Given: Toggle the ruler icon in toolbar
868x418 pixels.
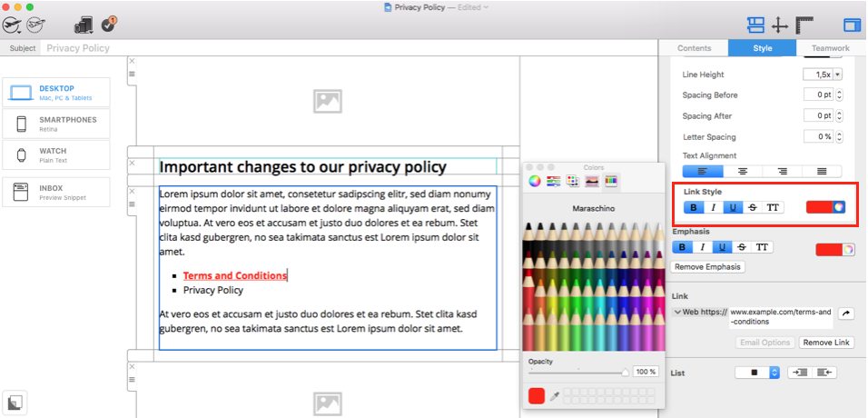Looking at the screenshot, I should pos(804,25).
